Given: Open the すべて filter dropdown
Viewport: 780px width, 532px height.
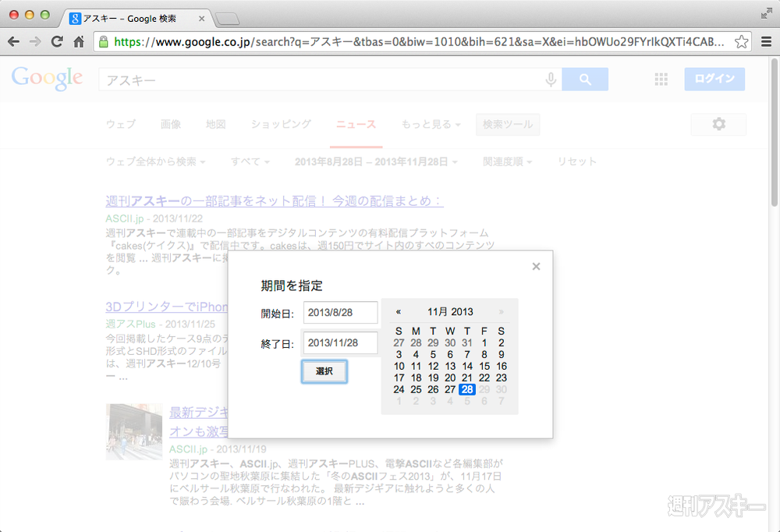Looking at the screenshot, I should click(x=250, y=161).
